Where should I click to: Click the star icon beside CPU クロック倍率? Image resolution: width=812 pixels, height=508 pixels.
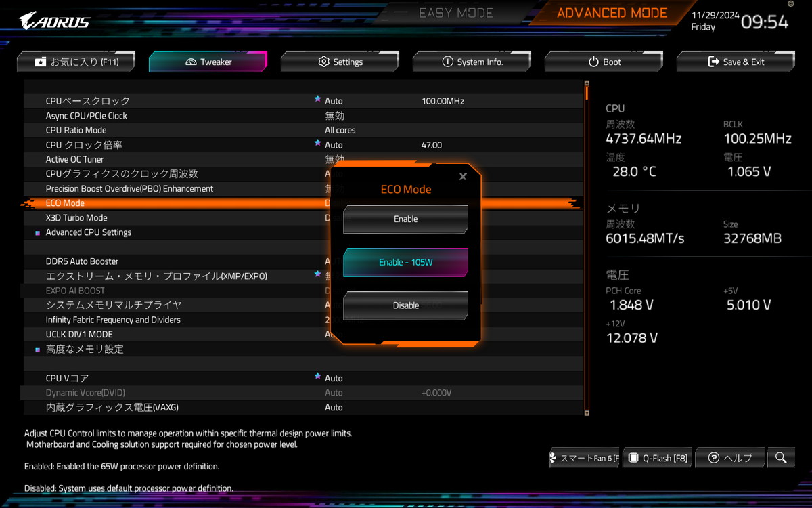(317, 144)
